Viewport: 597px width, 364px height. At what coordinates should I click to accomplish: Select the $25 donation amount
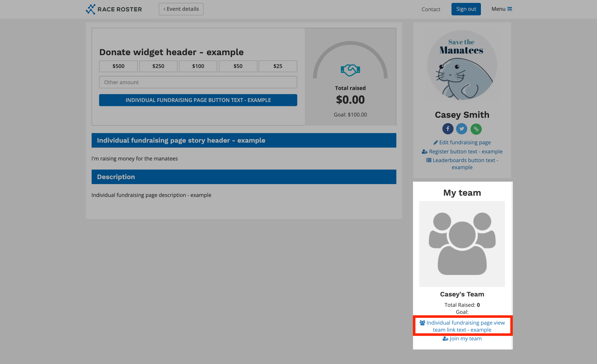pos(278,66)
